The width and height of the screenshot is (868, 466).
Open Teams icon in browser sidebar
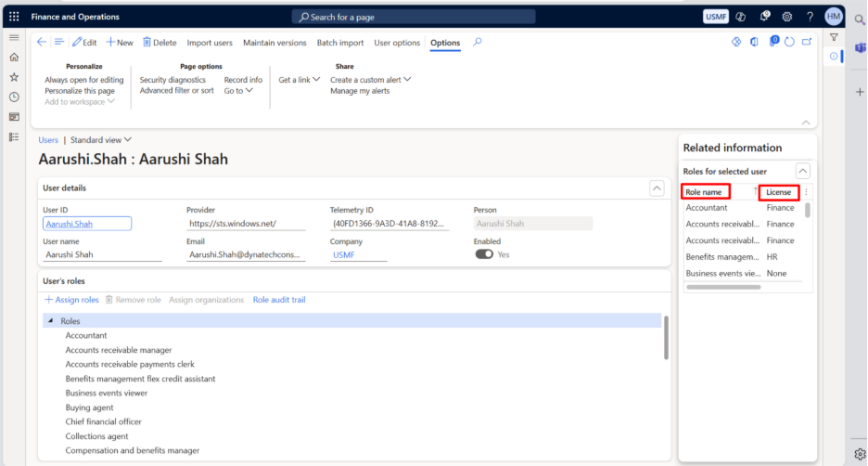[x=860, y=48]
